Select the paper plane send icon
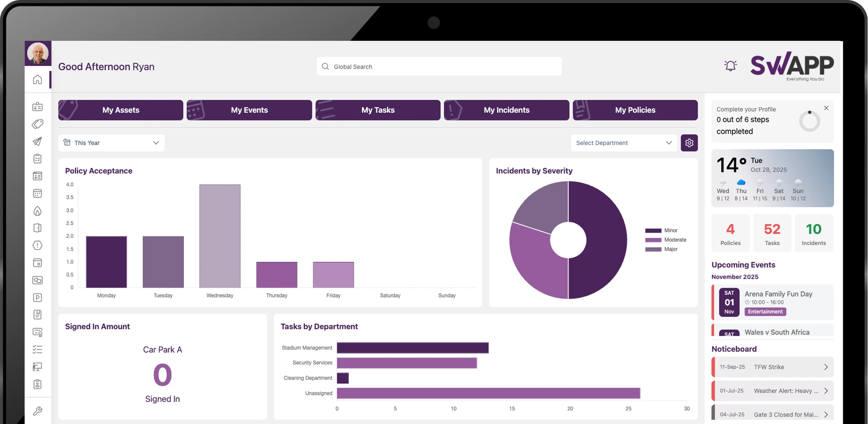Screen dimensions: 868x424 click(37, 141)
